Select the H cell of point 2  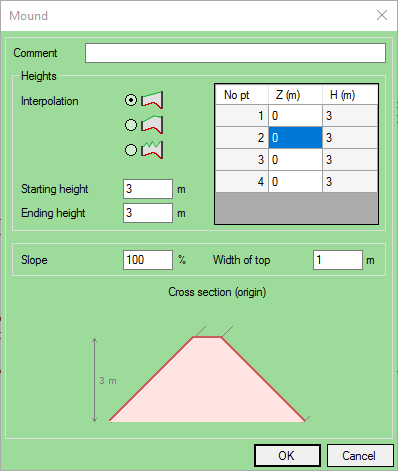coord(350,138)
